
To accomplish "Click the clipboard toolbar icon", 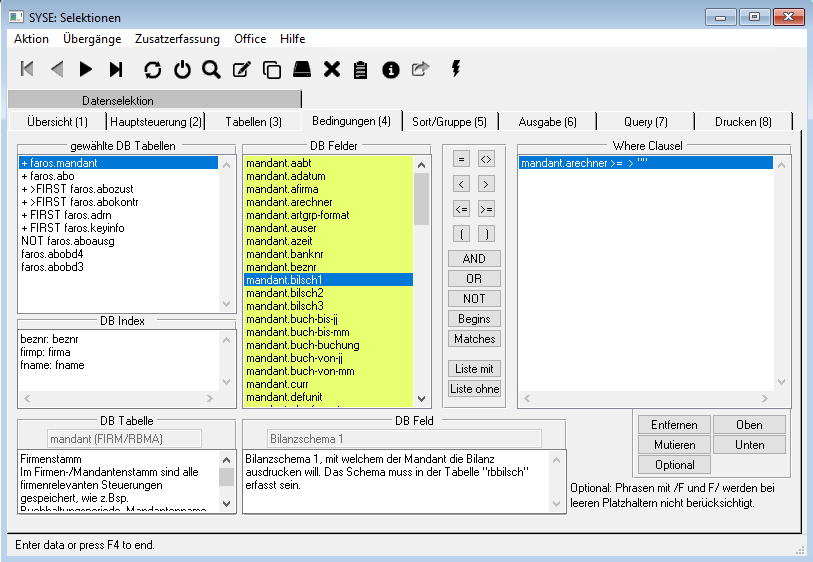I will pyautogui.click(x=361, y=69).
